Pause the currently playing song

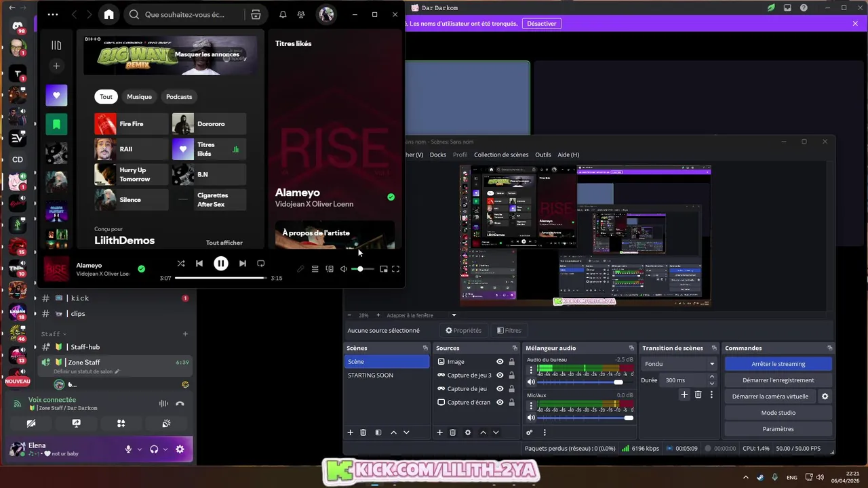pyautogui.click(x=221, y=264)
